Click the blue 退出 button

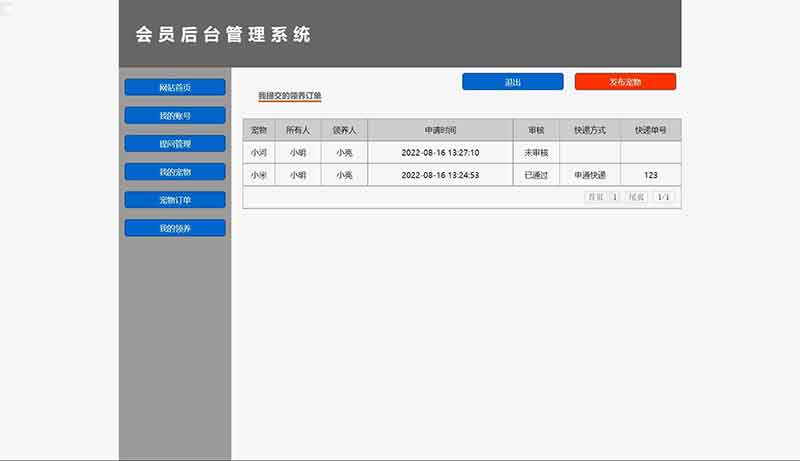tap(512, 82)
